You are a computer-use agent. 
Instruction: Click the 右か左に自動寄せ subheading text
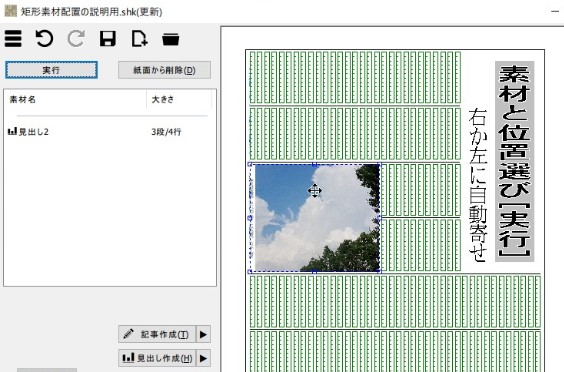pos(478,185)
